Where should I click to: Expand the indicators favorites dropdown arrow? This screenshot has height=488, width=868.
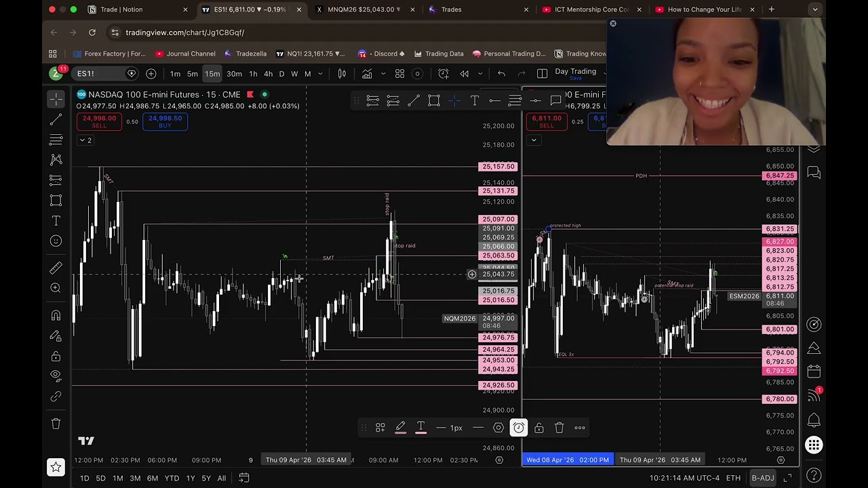(384, 73)
